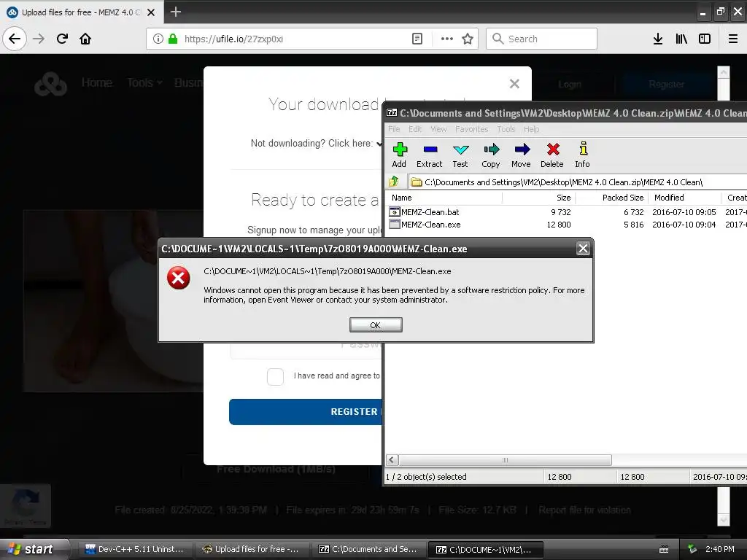Switch to Upload files for free taskbar item
Viewport: 747px width, 560px height.
(252, 549)
